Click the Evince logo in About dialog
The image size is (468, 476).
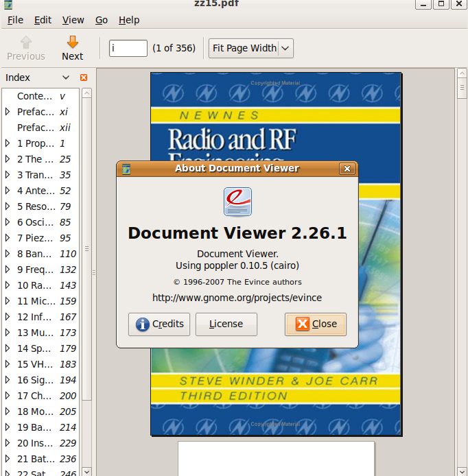click(237, 202)
